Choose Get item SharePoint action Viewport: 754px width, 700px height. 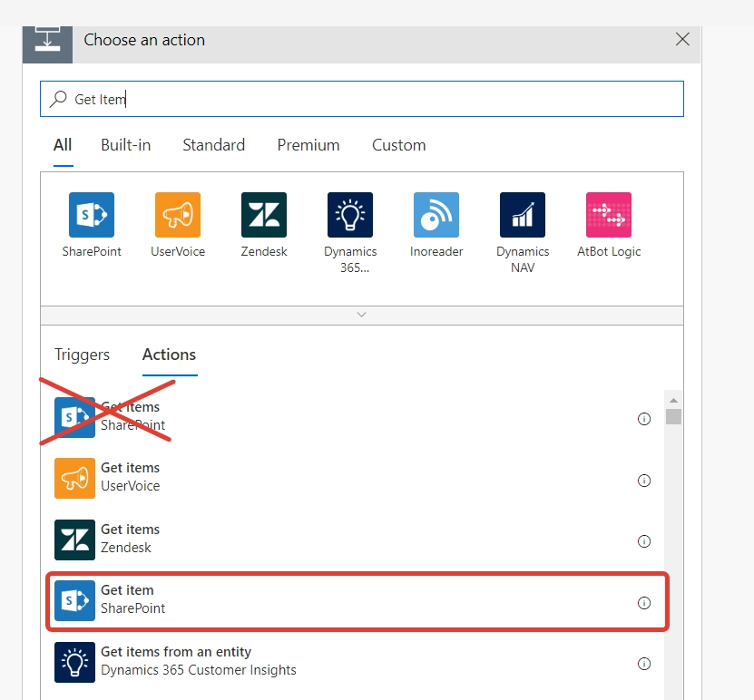(x=357, y=601)
